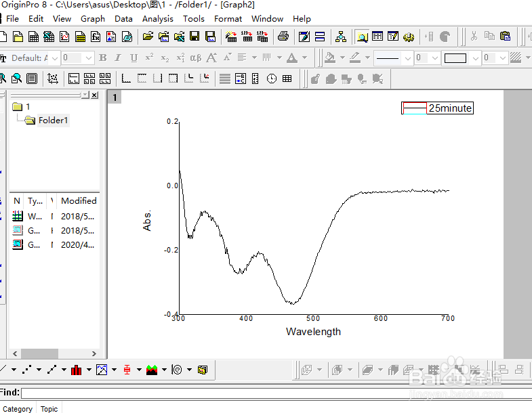Click Area plot icon
This screenshot has width=532, height=413.
tap(152, 370)
